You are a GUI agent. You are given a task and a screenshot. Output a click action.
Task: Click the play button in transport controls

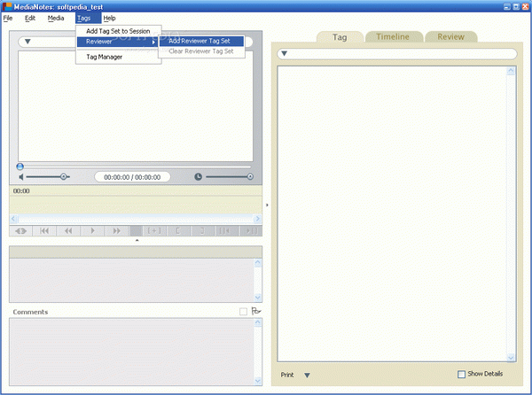(x=92, y=231)
